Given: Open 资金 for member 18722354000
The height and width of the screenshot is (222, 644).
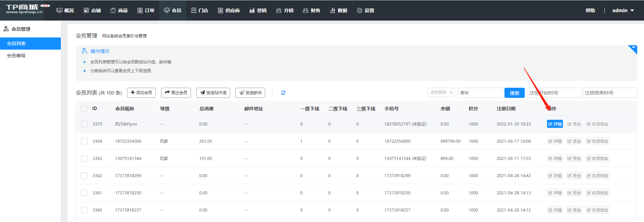Looking at the screenshot, I should pos(574,141).
